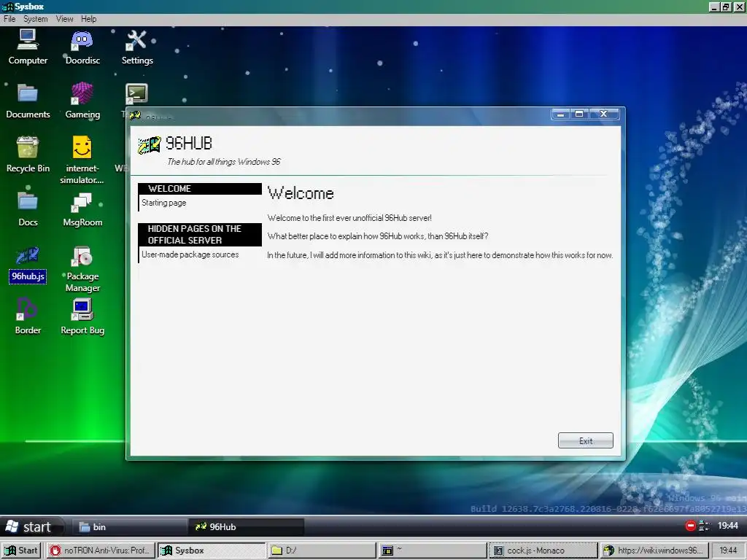This screenshot has height=560, width=747.
Task: Close the Sysbox window
Action: 740,7
